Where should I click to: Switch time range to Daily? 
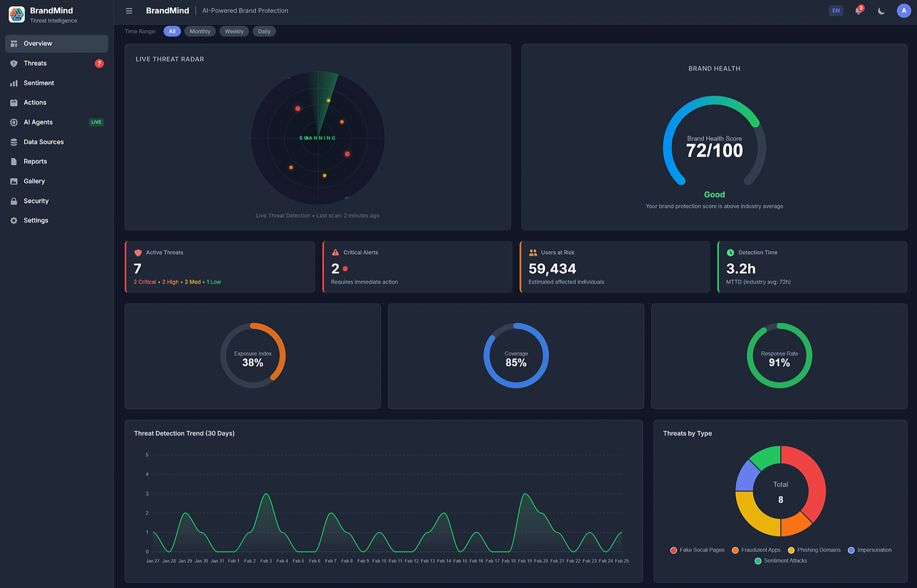(x=264, y=31)
